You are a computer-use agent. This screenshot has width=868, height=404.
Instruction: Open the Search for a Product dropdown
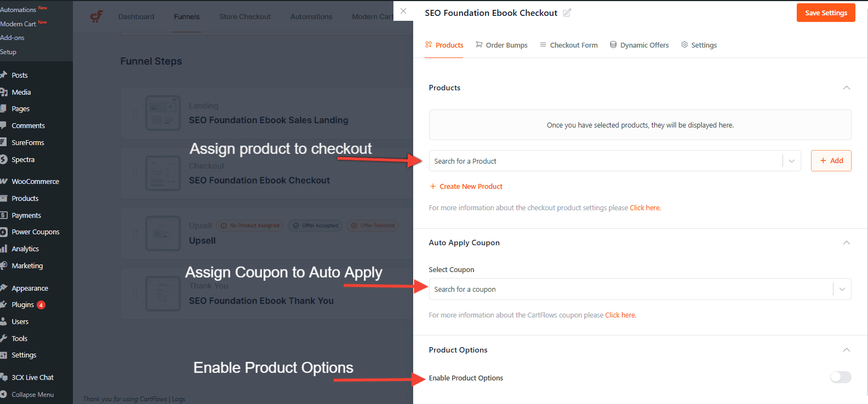[x=791, y=160]
